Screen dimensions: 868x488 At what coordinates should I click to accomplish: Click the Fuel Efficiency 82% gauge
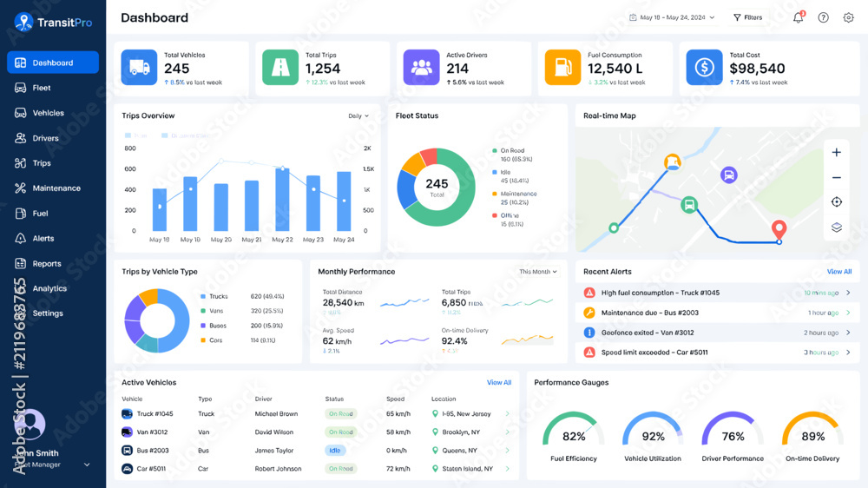coord(574,437)
